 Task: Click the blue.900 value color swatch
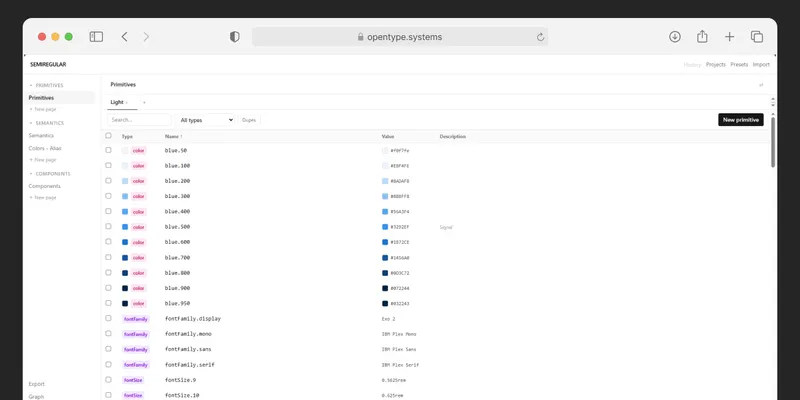pos(385,288)
